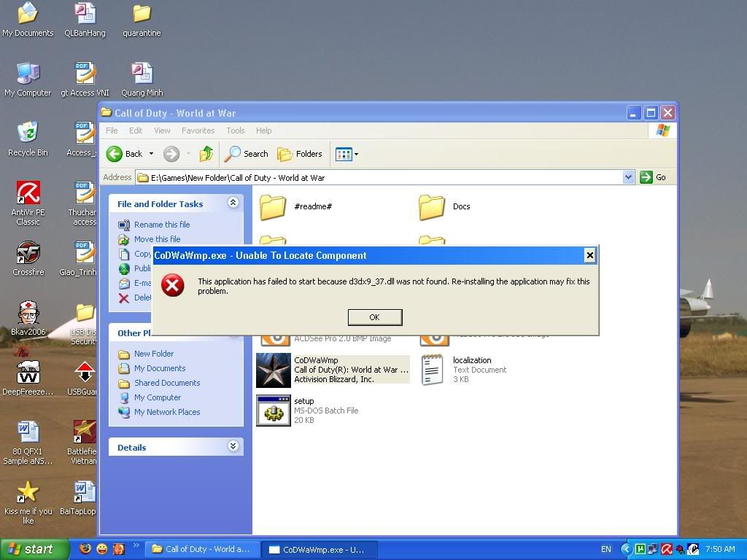
Task: Collapse File and Folder Tasks panel
Action: pyautogui.click(x=233, y=203)
